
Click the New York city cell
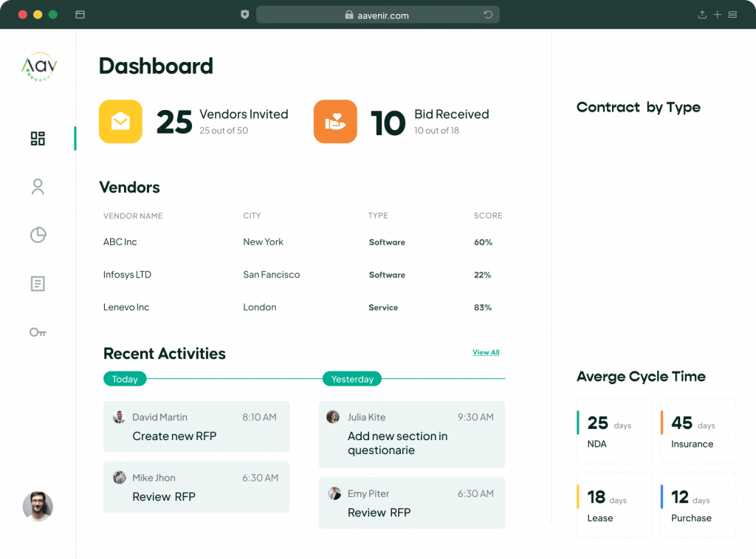click(264, 242)
